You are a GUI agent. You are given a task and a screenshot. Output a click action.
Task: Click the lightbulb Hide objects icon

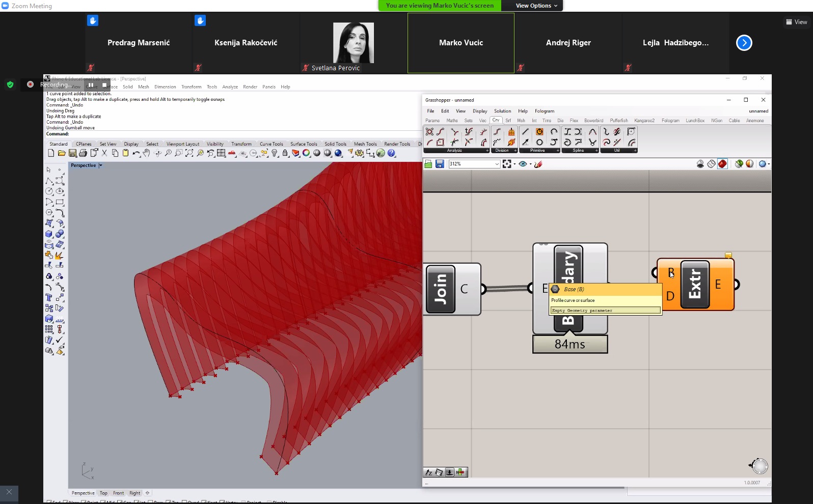[x=275, y=153]
